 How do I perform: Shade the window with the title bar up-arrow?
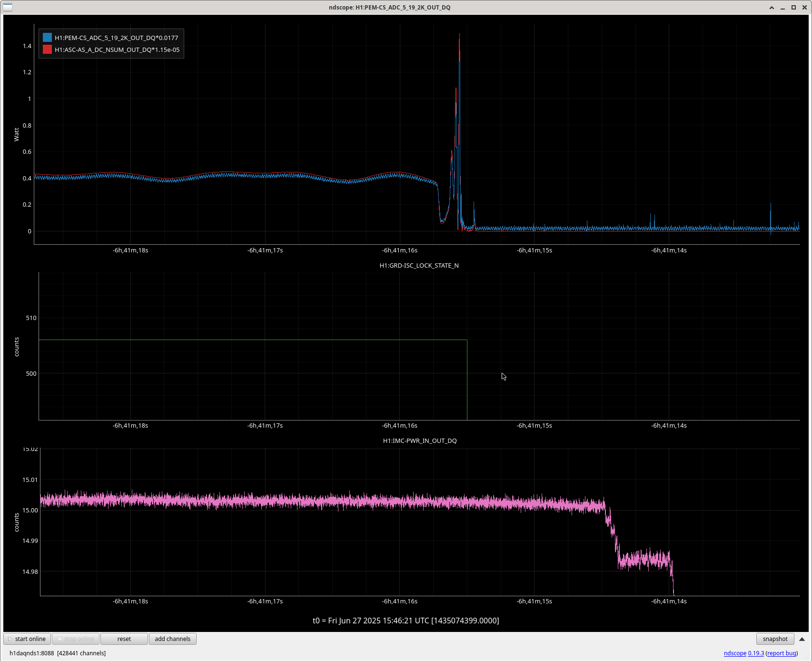coord(772,7)
